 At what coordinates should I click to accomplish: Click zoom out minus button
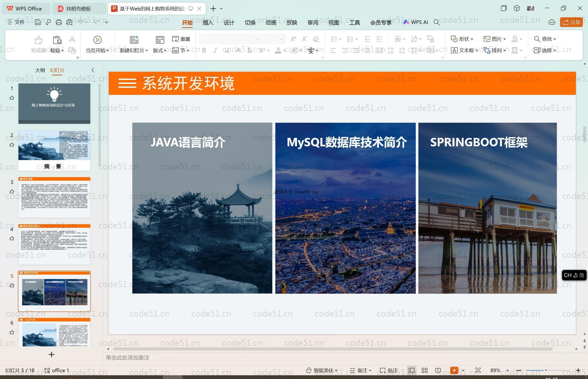point(518,370)
